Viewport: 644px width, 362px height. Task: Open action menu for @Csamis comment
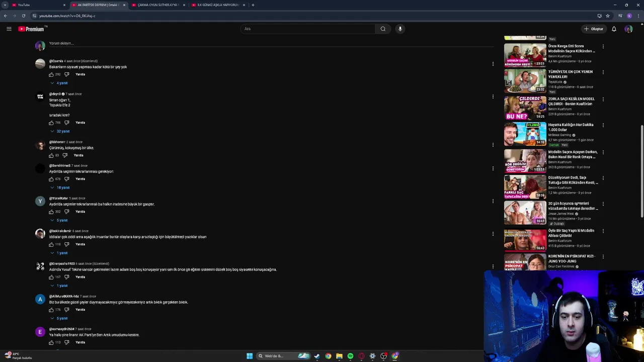(x=493, y=64)
